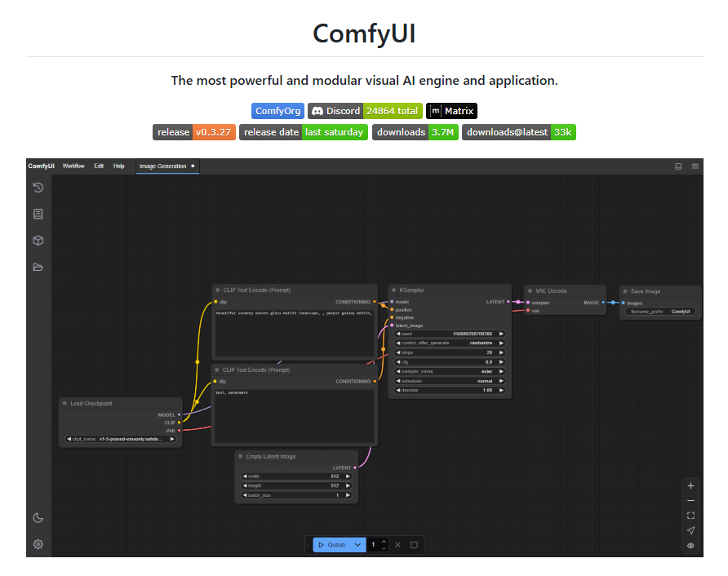Click VAE Decode vae input socket

tap(528, 311)
